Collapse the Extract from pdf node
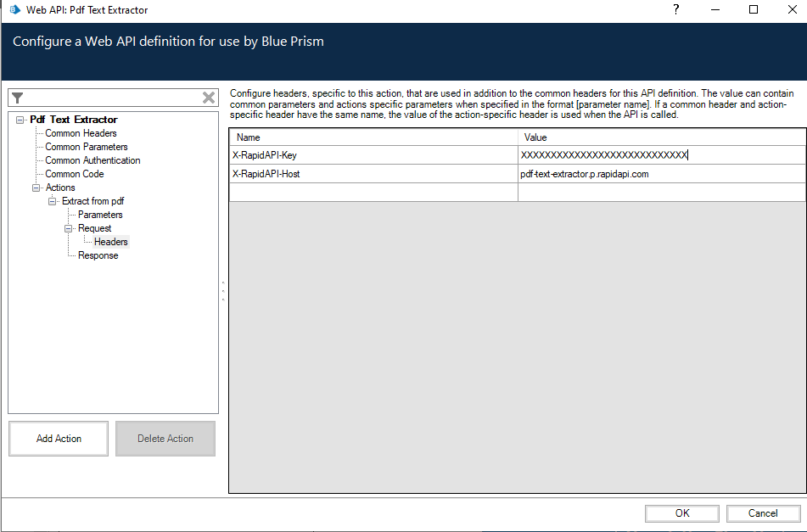This screenshot has height=532, width=807. 53,201
